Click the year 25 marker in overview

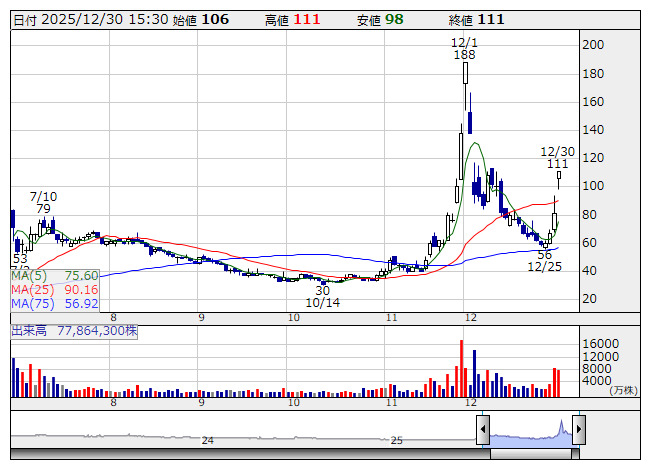click(396, 440)
